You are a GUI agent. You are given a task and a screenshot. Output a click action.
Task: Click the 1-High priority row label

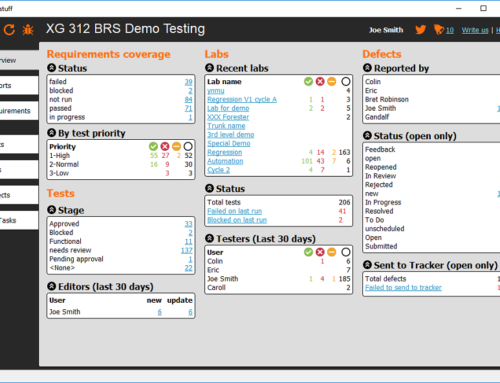(x=60, y=155)
